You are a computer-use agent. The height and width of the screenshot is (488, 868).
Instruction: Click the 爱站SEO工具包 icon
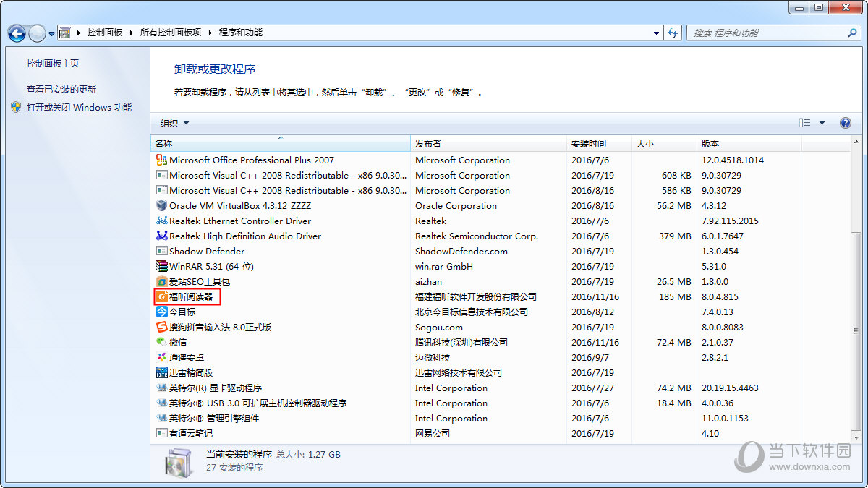coord(161,281)
